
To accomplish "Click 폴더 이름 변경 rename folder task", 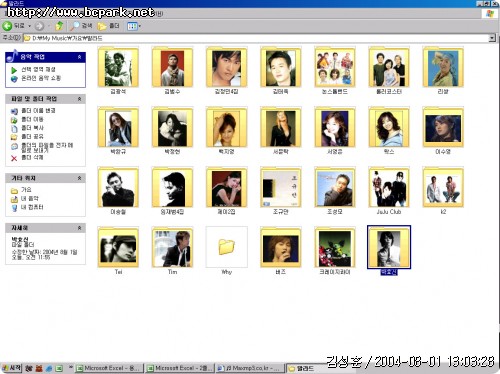I will coord(33,111).
